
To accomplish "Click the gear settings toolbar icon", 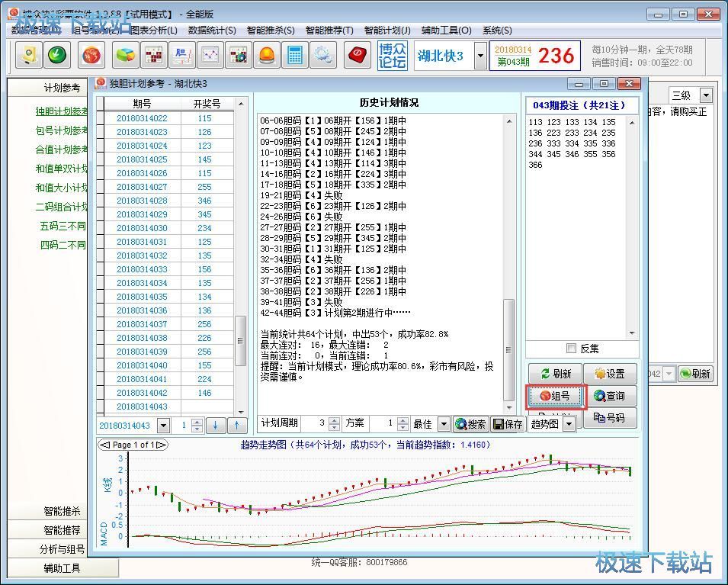I will (x=322, y=55).
